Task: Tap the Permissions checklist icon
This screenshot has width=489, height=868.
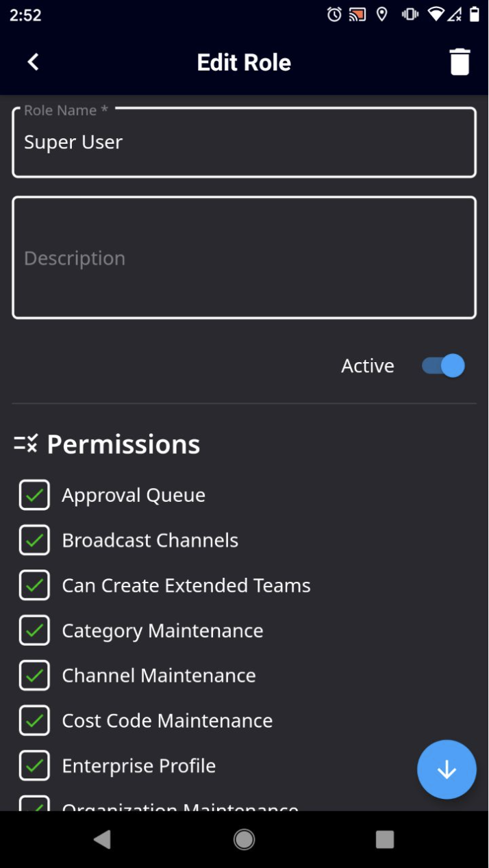Action: click(26, 444)
